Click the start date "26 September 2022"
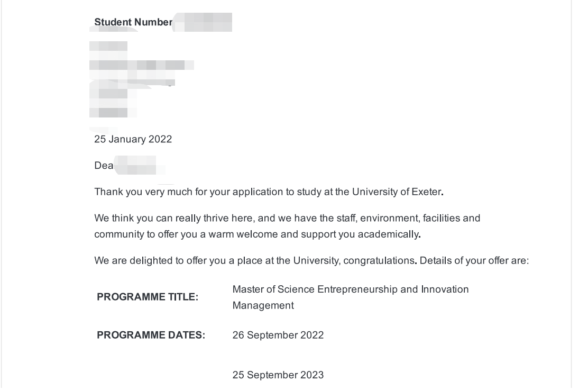The height and width of the screenshot is (390, 588). [278, 335]
